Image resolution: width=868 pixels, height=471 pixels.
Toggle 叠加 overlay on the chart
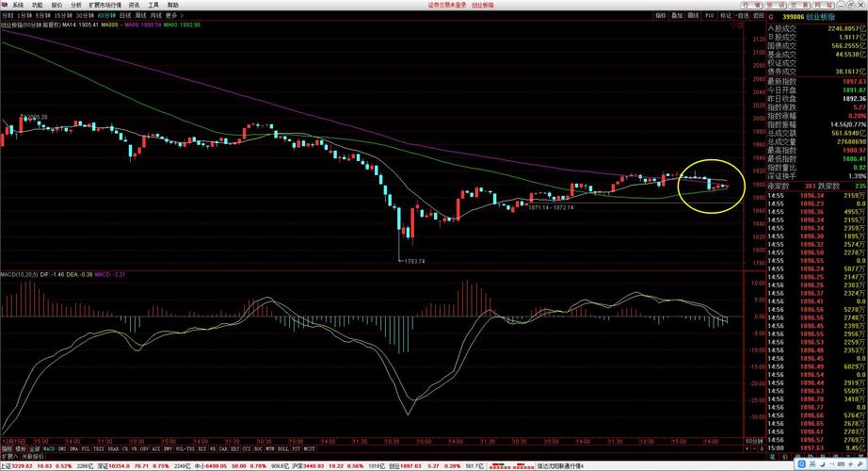coord(677,15)
